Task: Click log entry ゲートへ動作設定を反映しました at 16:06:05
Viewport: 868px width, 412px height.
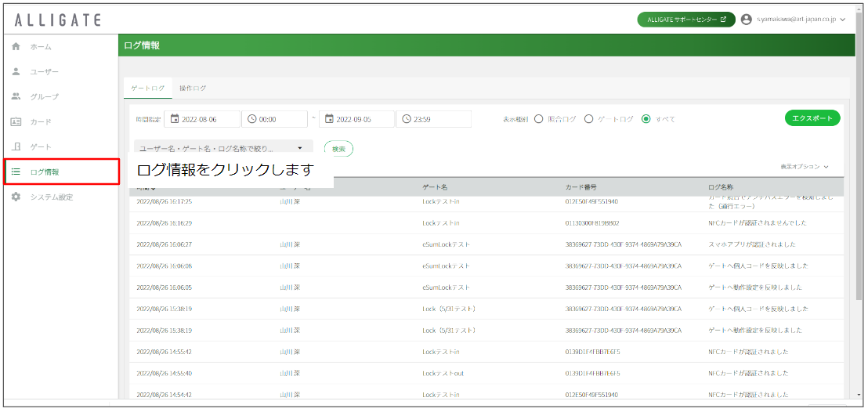Action: tap(755, 287)
